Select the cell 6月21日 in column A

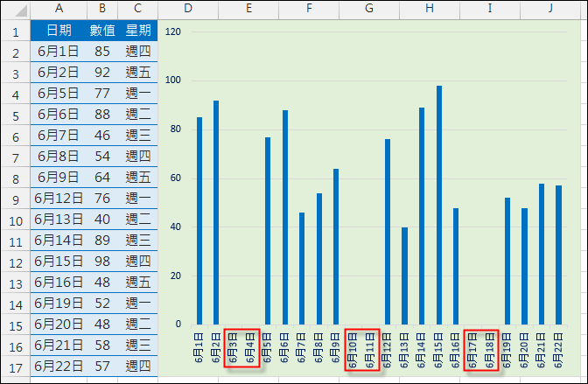59,346
